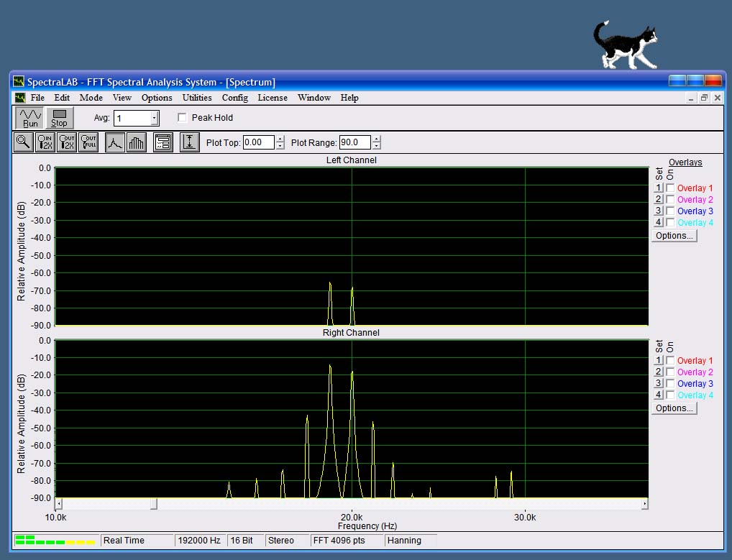
Task: Open the Config menu
Action: tap(234, 98)
